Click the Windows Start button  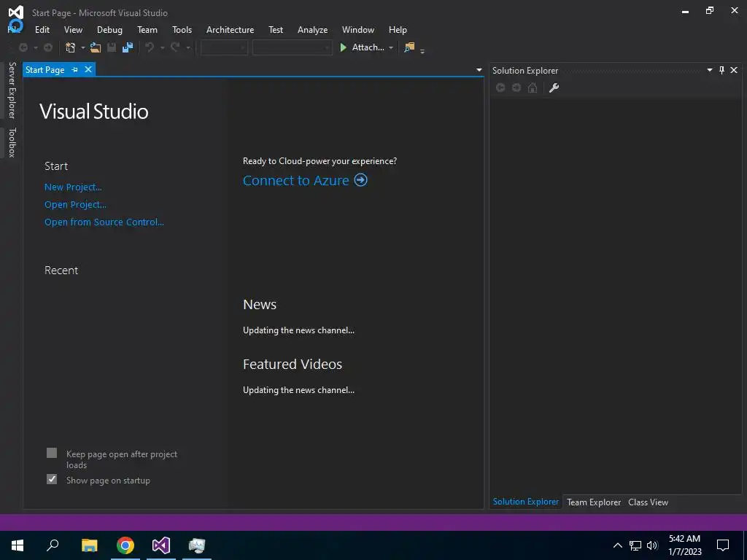(18, 545)
